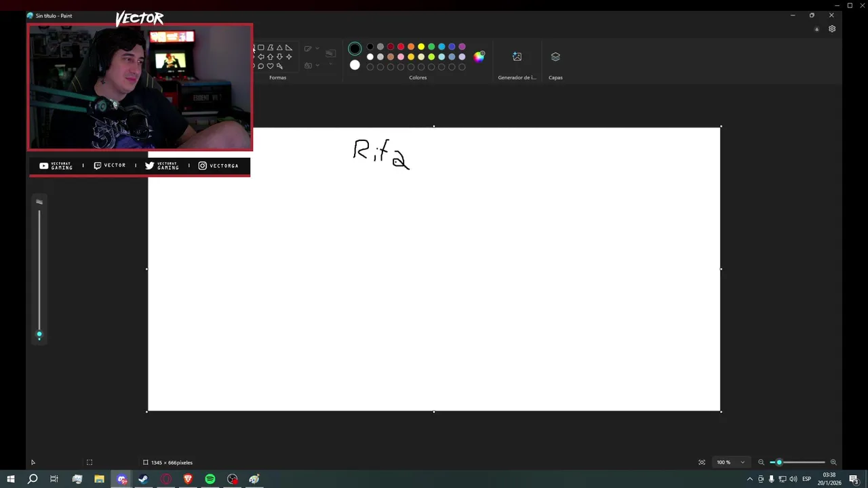Open the line size selector
The width and height of the screenshot is (868, 488).
330,56
